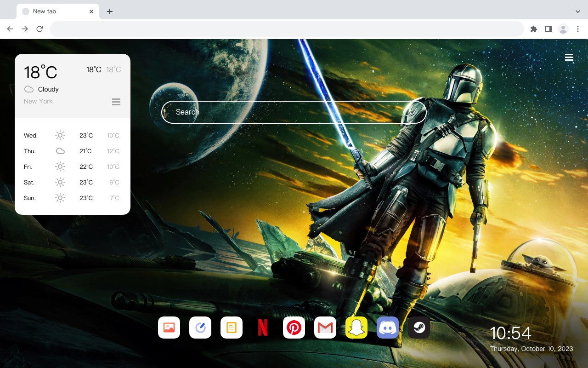Open the Steam shortcut

(419, 328)
